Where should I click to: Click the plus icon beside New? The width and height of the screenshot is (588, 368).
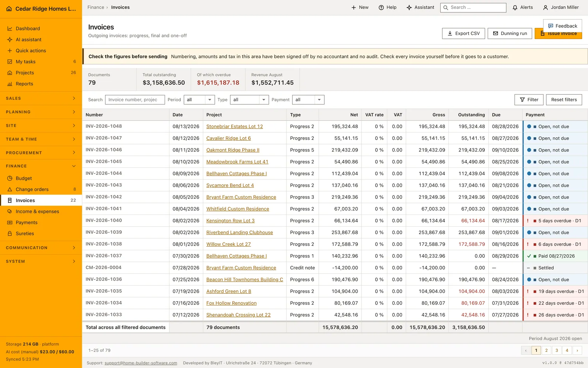[354, 7]
